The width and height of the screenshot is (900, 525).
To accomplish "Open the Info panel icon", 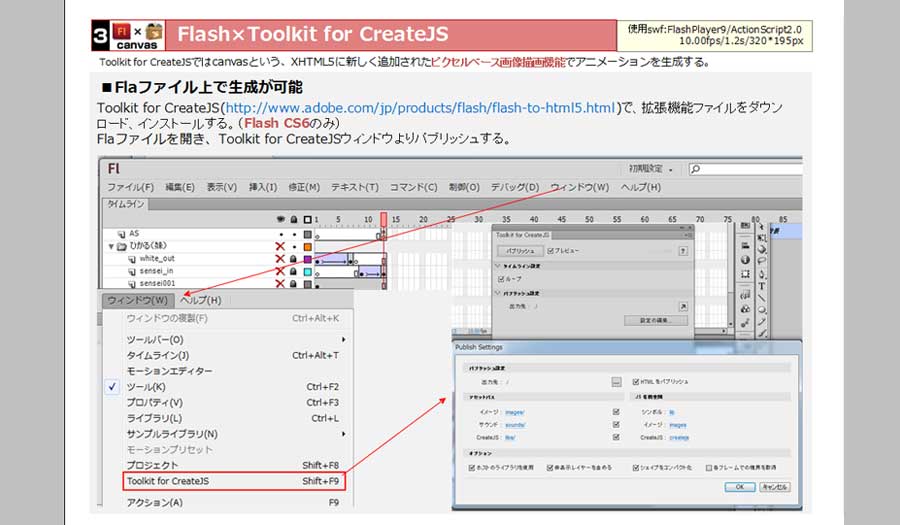I will click(x=745, y=260).
